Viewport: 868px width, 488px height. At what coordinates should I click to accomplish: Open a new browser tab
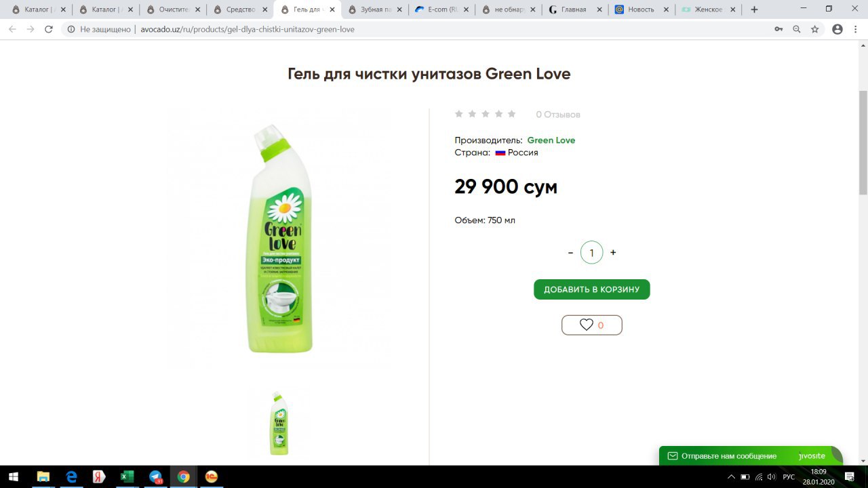pyautogui.click(x=754, y=9)
